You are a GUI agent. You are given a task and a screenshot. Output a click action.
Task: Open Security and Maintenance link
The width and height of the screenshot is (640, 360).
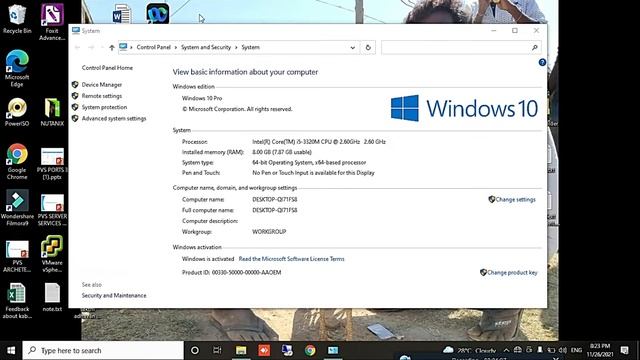(x=114, y=295)
